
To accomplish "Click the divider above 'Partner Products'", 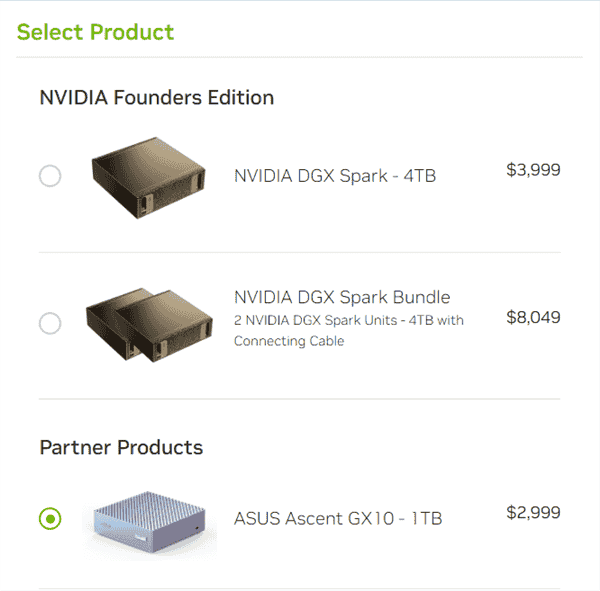I will click(300, 399).
